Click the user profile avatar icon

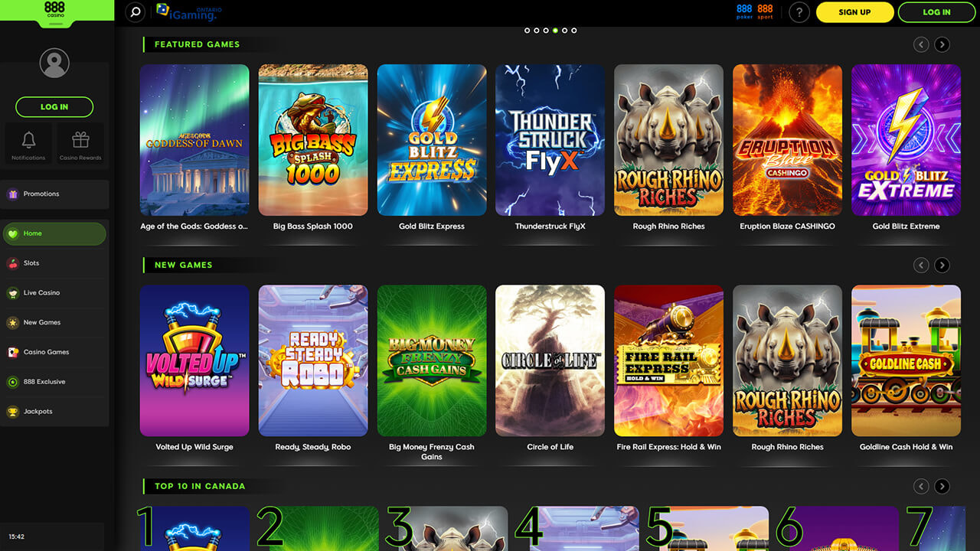pos(54,63)
